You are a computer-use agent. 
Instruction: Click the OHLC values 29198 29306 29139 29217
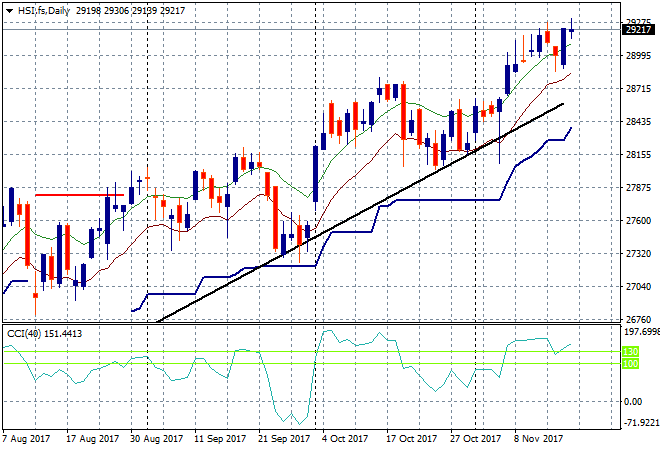130,11
